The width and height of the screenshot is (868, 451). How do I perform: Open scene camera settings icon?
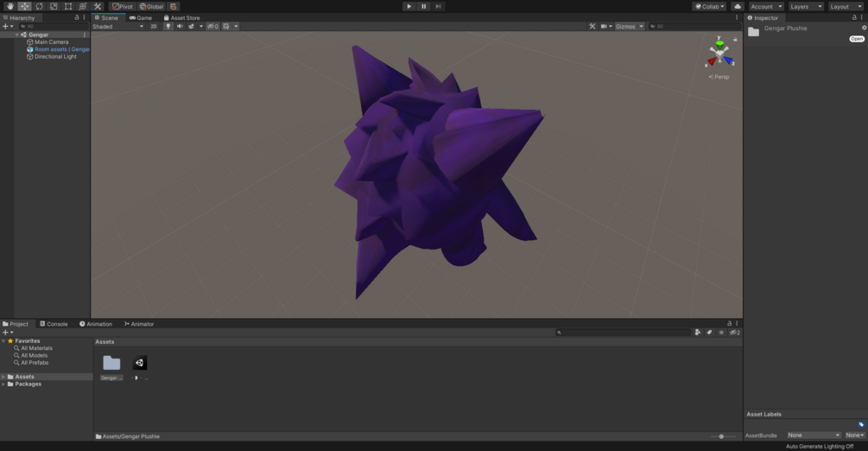[604, 26]
